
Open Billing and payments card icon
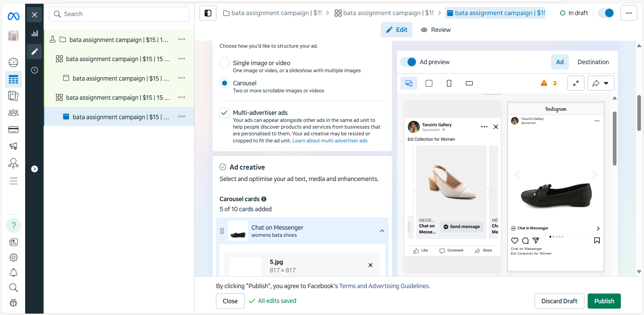point(13,130)
